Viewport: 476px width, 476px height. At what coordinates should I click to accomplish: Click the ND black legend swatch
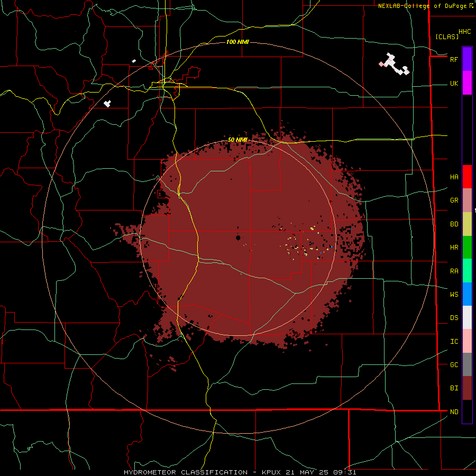[x=467, y=411]
